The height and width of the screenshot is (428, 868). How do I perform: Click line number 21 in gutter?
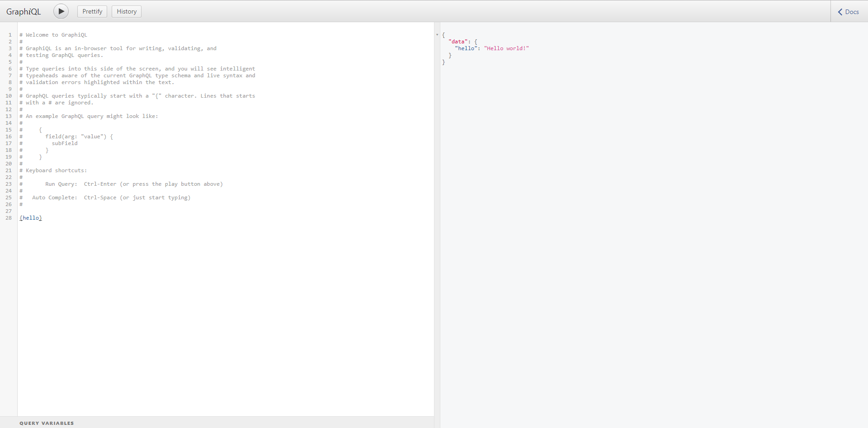click(x=9, y=170)
